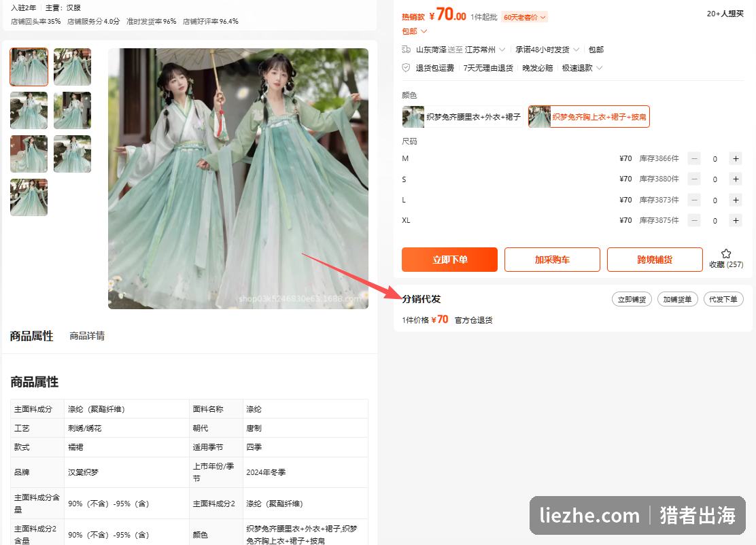This screenshot has width=756, height=545.
Task: Increase quantity for size S
Action: [x=736, y=179]
